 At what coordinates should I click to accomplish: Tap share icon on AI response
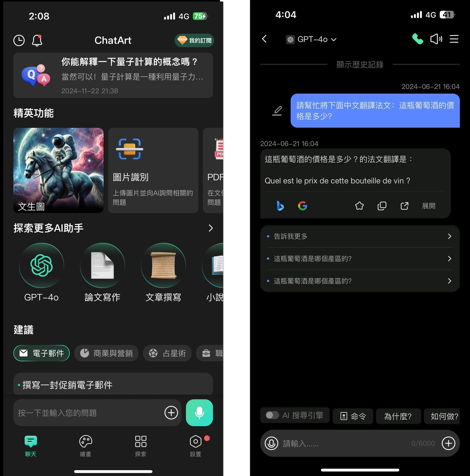pos(405,205)
